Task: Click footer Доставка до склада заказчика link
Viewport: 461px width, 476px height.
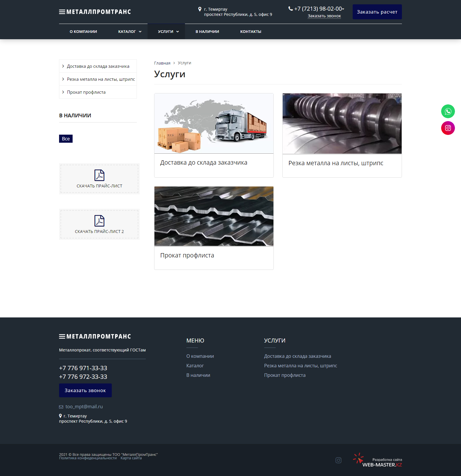Action: point(298,356)
